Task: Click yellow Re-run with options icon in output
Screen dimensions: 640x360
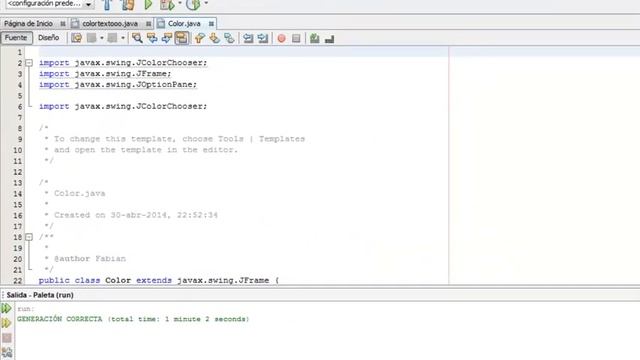Action: (7, 323)
